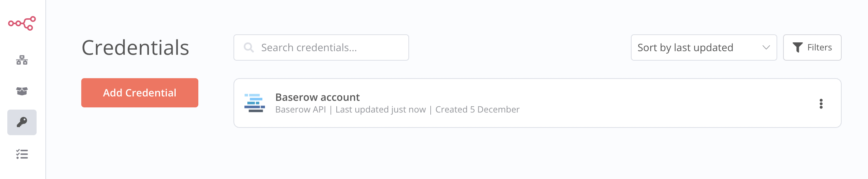868x179 pixels.
Task: Click the n8n logo in sidebar
Action: 22,23
